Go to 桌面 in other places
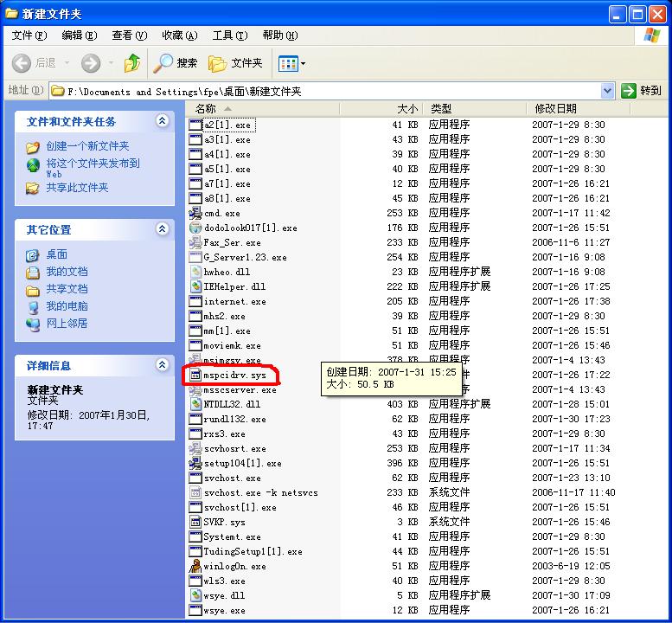 click(56, 254)
